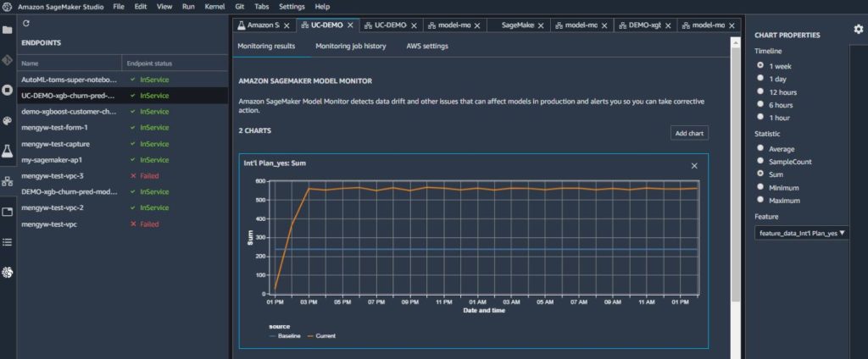Open the AWS settings tab
868x359 pixels.
[427, 46]
